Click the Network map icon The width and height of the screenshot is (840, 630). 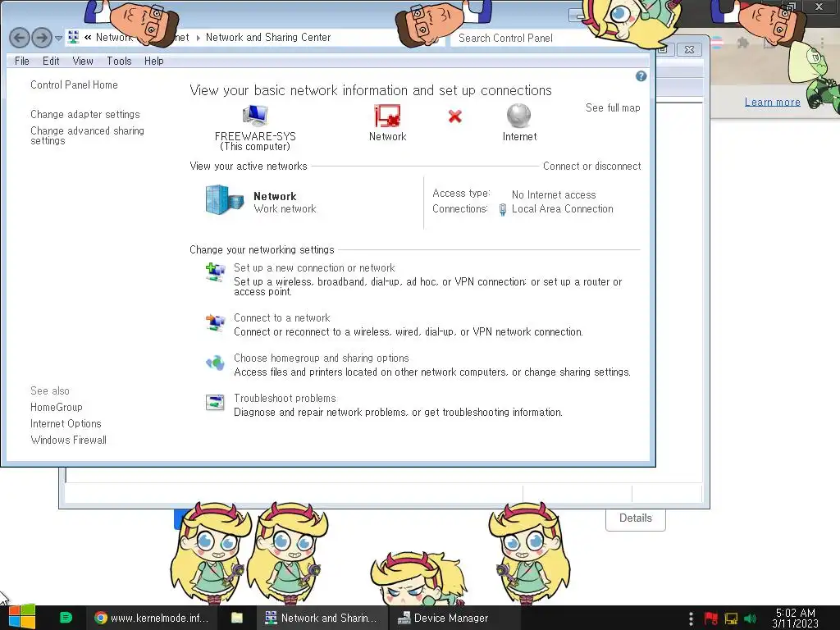[x=387, y=116]
